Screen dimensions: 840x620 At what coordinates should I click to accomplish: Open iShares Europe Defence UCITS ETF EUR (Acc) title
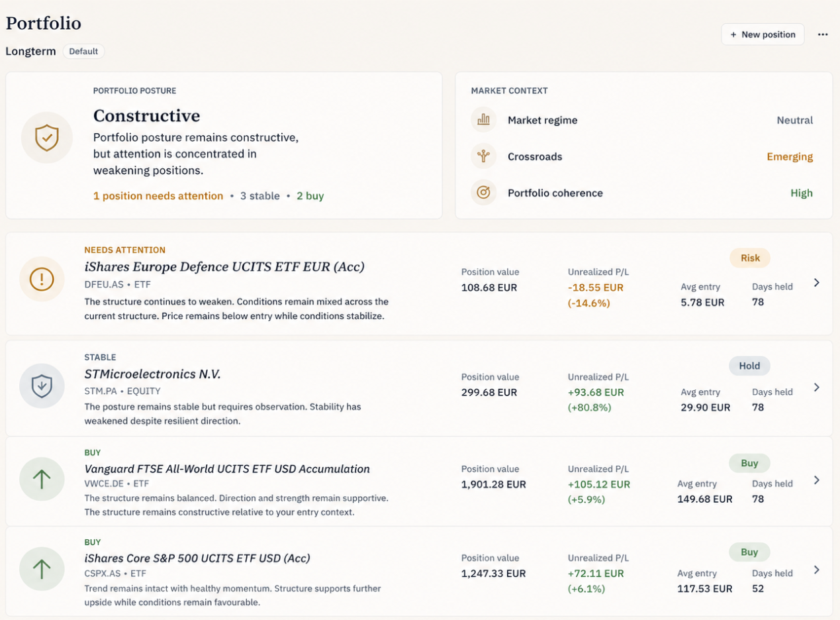pos(224,267)
